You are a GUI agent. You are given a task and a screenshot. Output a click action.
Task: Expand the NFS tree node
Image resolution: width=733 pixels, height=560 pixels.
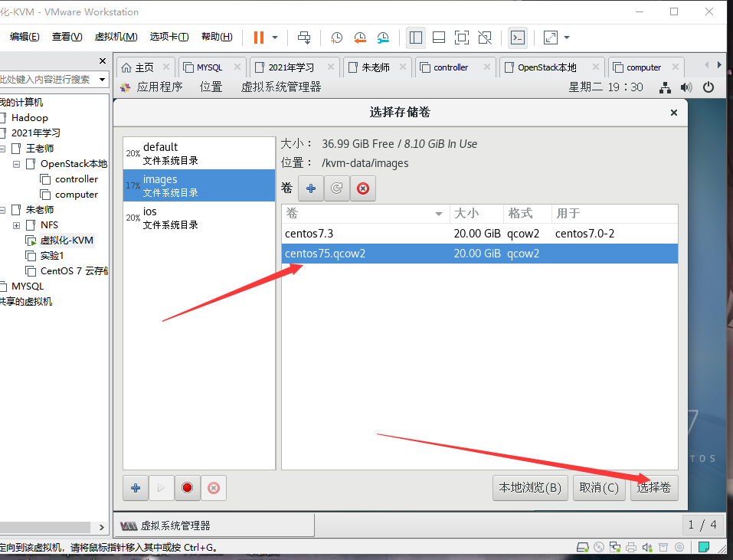coord(16,225)
